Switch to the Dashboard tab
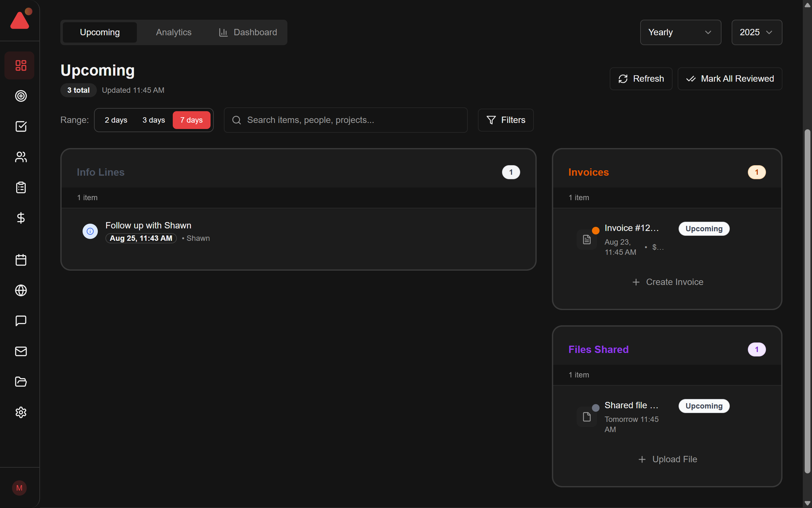 tap(248, 32)
